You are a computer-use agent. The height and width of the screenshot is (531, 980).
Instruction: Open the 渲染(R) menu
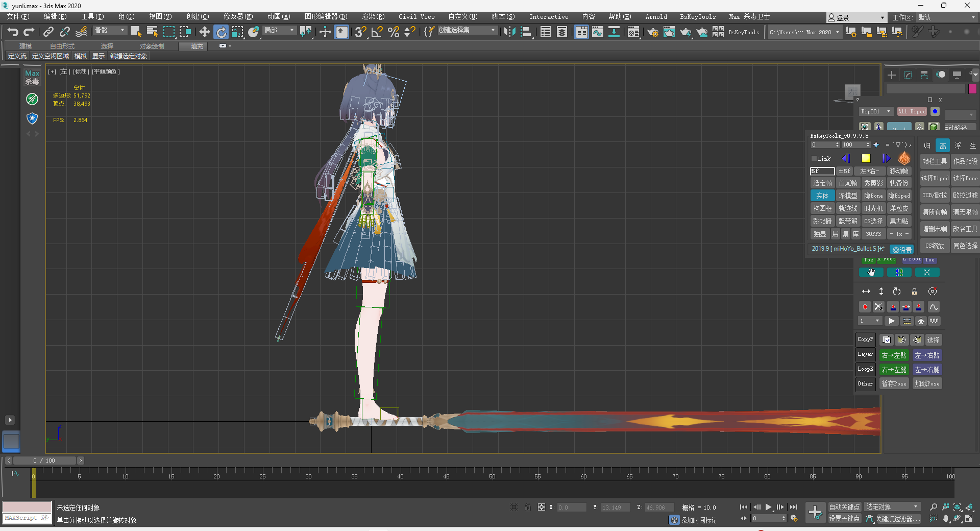[373, 17]
